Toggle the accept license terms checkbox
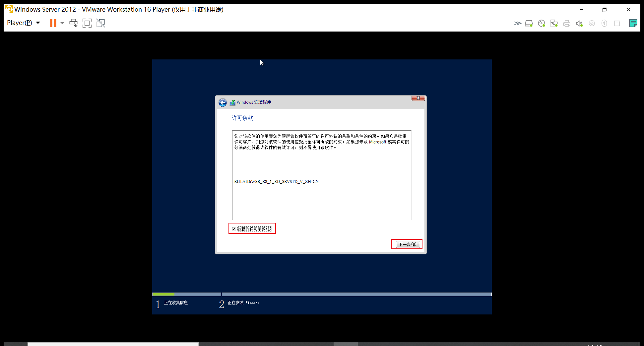644x346 pixels. (x=234, y=229)
